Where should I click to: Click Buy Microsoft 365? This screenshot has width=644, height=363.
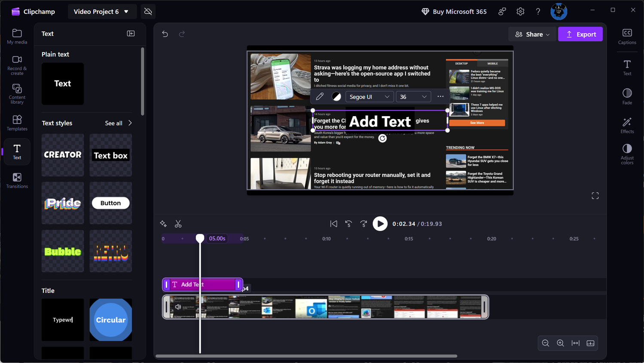454,12
